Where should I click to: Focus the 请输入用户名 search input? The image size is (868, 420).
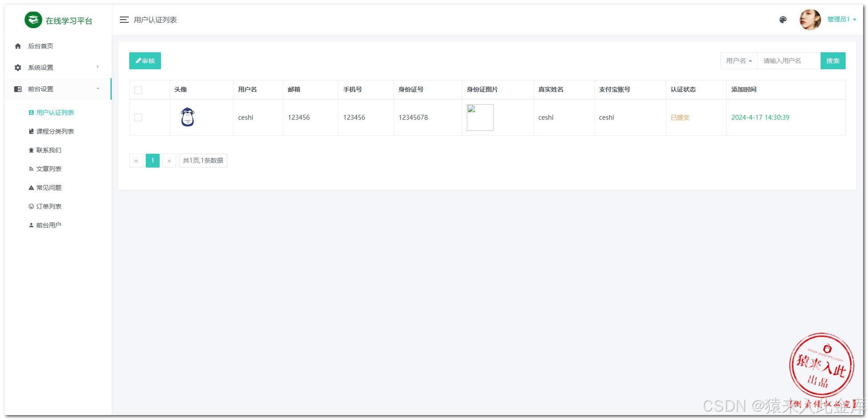tap(789, 61)
